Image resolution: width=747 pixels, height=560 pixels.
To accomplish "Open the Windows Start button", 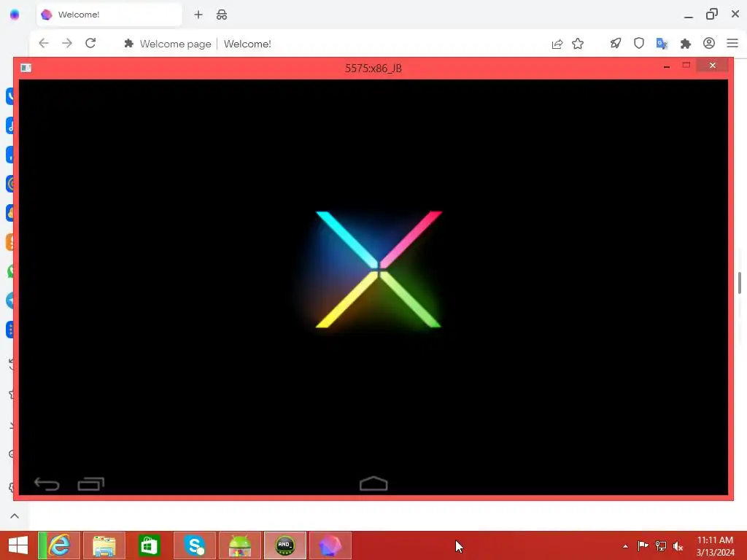I will 18,545.
